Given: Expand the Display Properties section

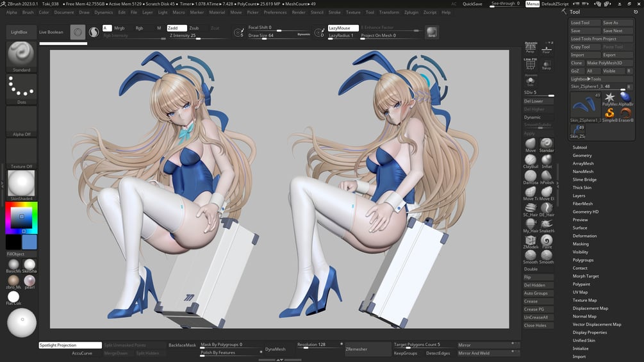Looking at the screenshot, I should tap(590, 333).
